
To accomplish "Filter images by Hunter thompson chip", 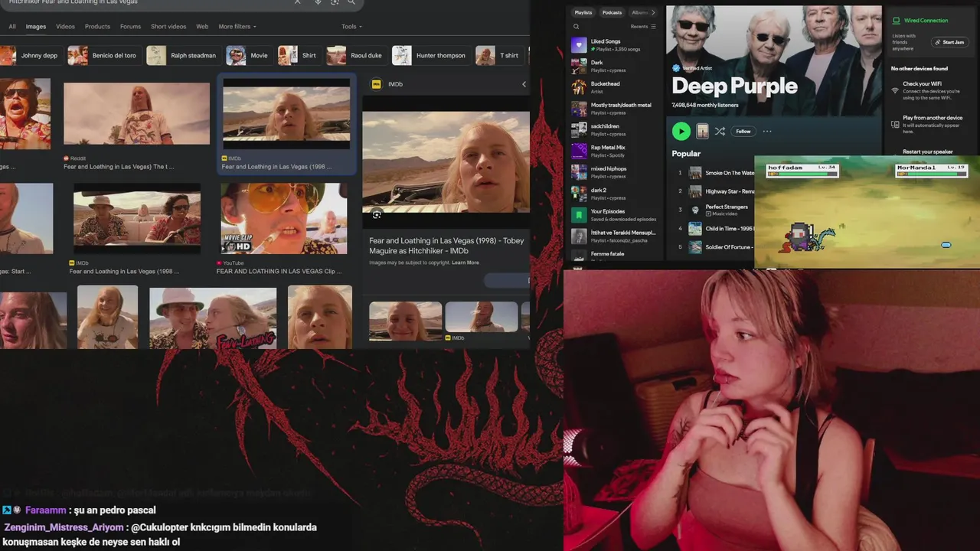I will coord(430,55).
